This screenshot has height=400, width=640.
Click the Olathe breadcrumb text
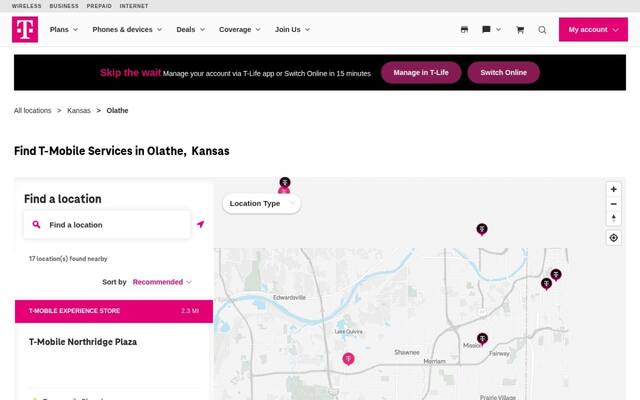117,111
